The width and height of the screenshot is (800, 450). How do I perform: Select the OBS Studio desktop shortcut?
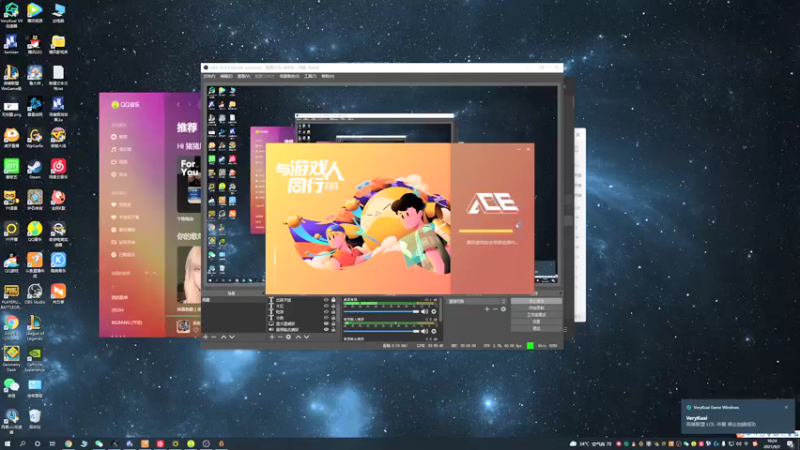point(35,294)
